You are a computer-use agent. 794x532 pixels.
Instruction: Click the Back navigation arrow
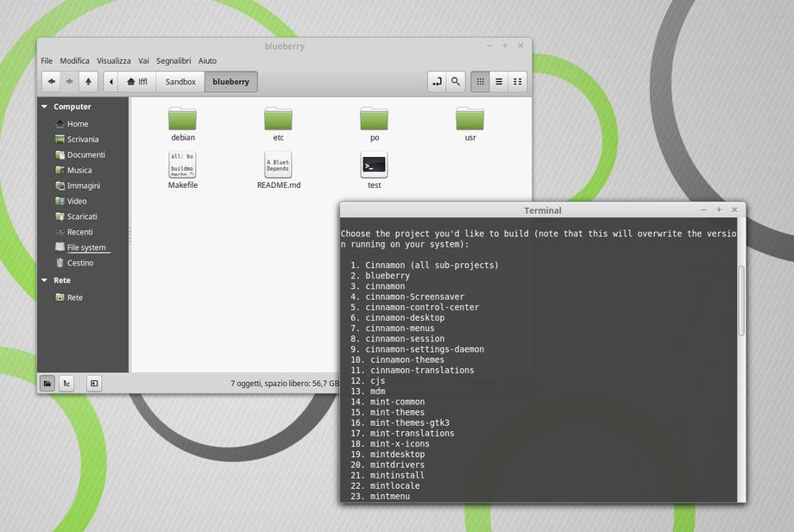pos(51,82)
